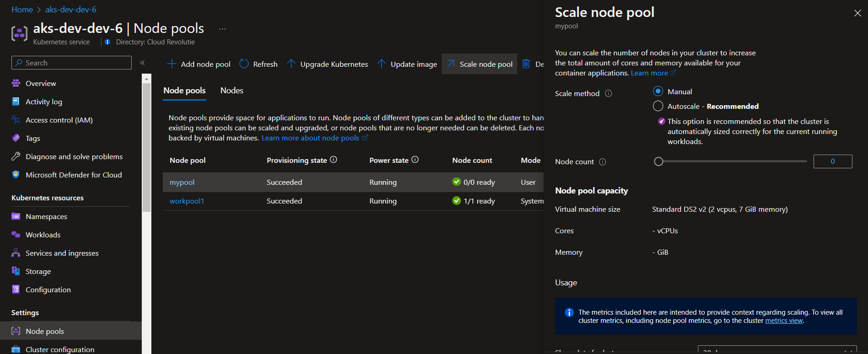Image resolution: width=868 pixels, height=354 pixels.
Task: Open the more options ellipsis beside title
Action: (222, 29)
